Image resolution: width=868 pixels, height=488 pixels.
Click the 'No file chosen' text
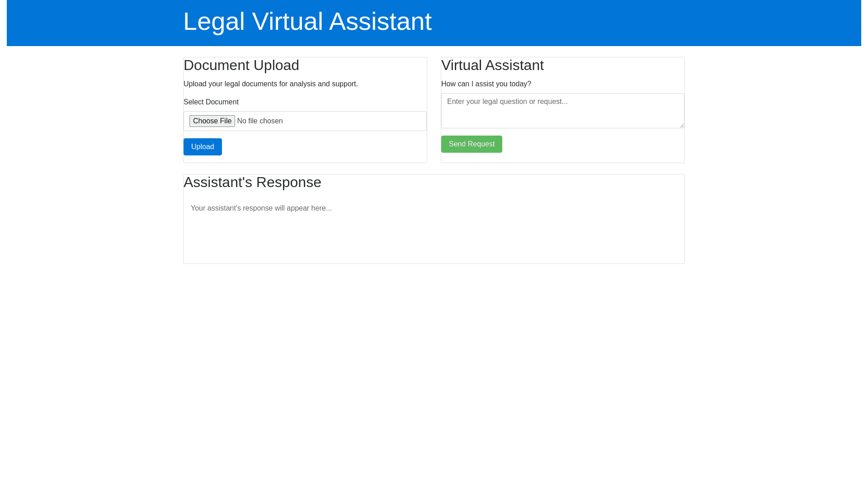[260, 121]
